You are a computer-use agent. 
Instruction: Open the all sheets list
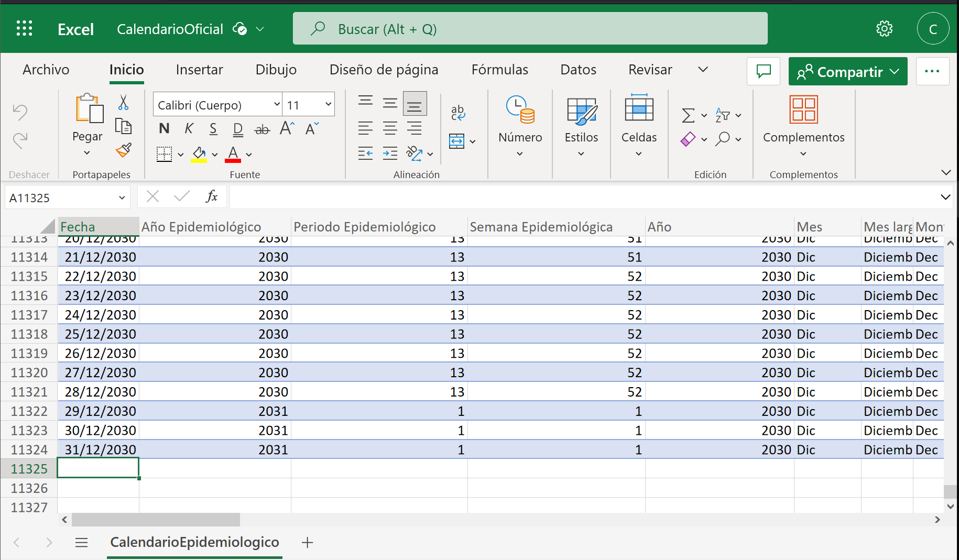click(x=81, y=543)
